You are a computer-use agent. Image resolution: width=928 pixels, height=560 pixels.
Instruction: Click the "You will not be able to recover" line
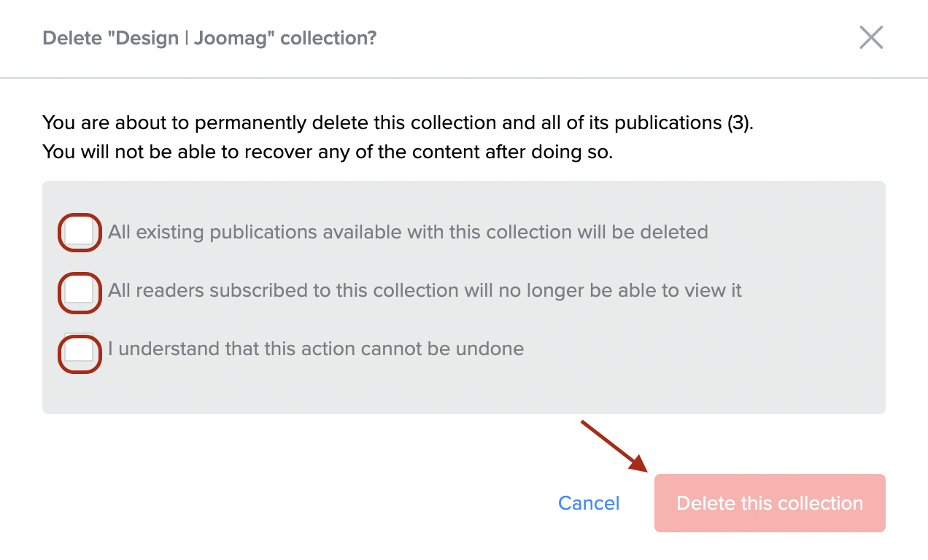(327, 152)
